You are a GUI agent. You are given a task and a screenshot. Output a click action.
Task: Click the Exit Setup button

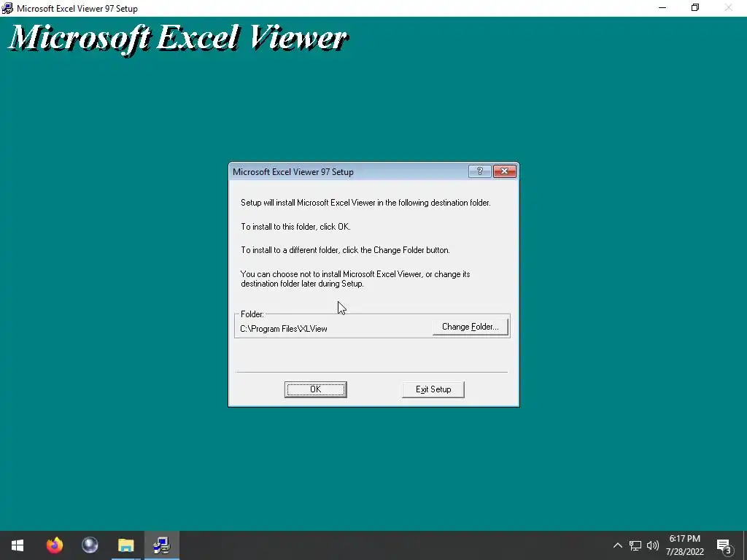433,389
